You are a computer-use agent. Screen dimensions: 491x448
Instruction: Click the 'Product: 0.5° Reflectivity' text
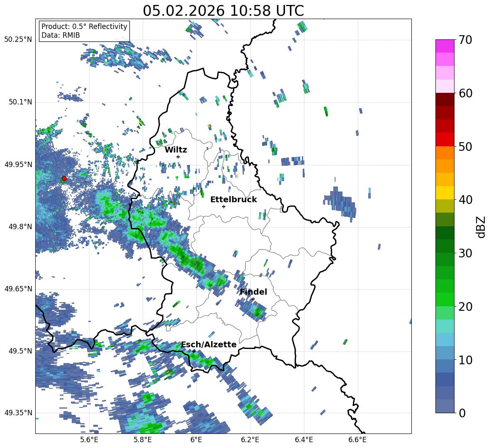point(84,27)
